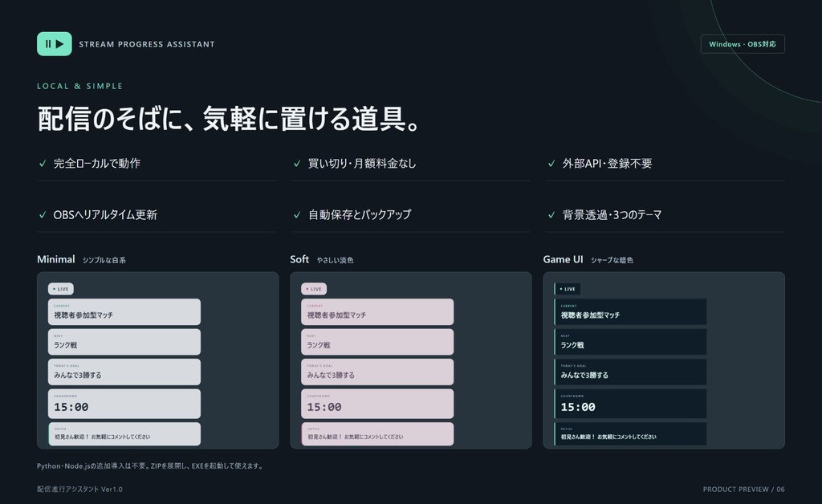
Task: Click checkmark beside 外部API・登録不要
Action: point(551,164)
